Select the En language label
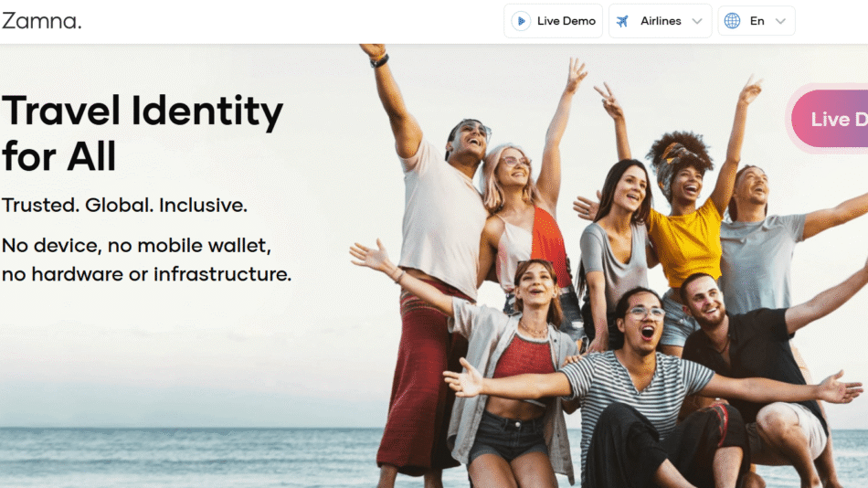Viewport: 868px width, 488px height. [757, 21]
